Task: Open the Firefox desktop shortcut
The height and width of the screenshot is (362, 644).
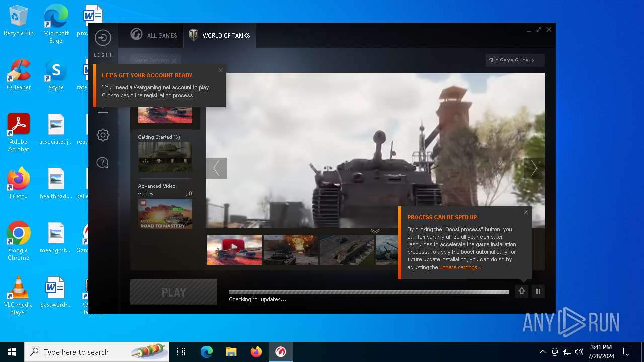Action: tap(19, 184)
